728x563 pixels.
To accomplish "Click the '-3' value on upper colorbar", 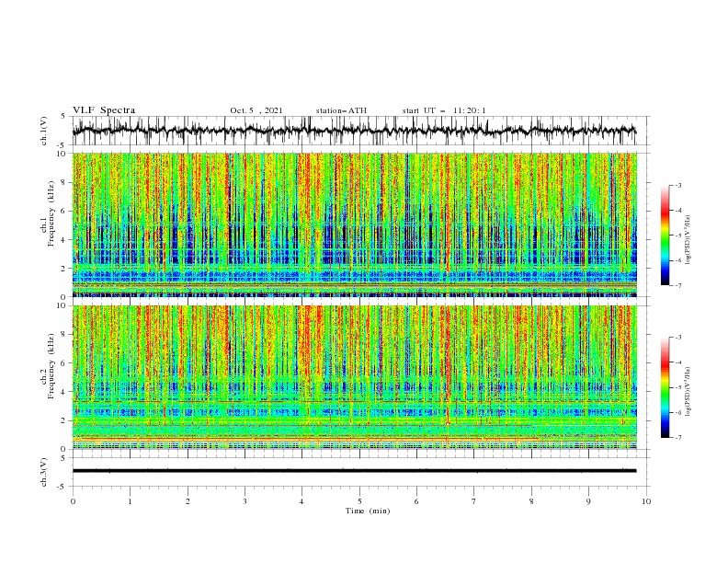I will tap(677, 185).
